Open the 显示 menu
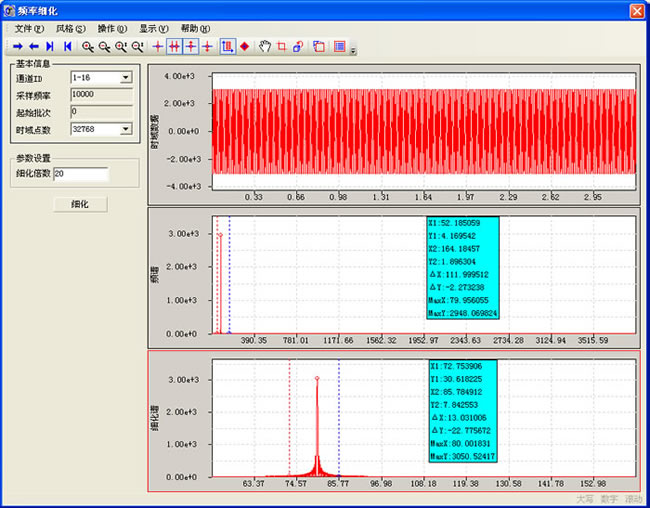 click(153, 29)
